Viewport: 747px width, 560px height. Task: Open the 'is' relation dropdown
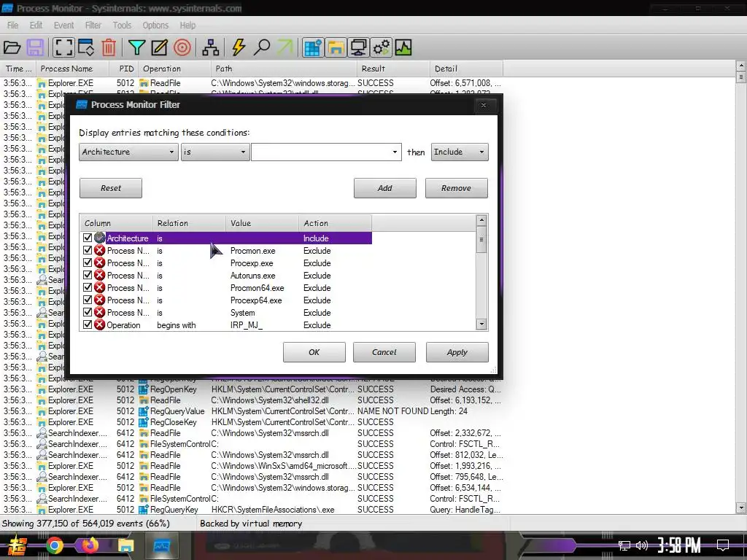(215, 152)
